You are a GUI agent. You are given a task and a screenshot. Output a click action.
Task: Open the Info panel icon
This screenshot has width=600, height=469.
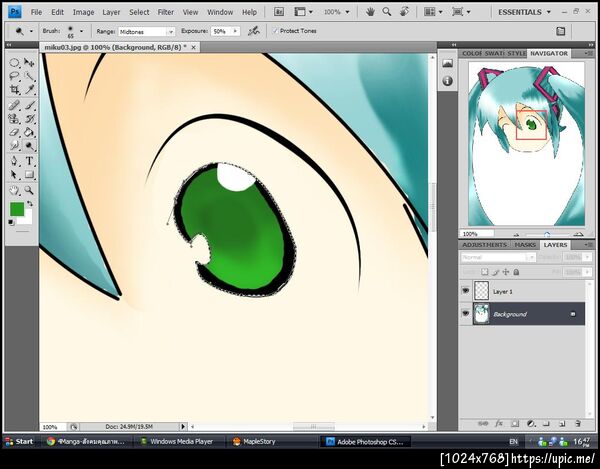(447, 81)
